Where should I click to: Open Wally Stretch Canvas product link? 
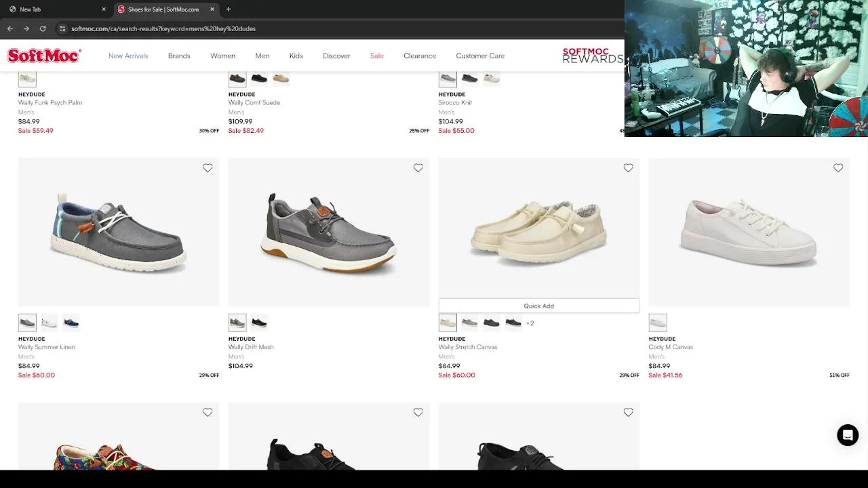click(468, 347)
